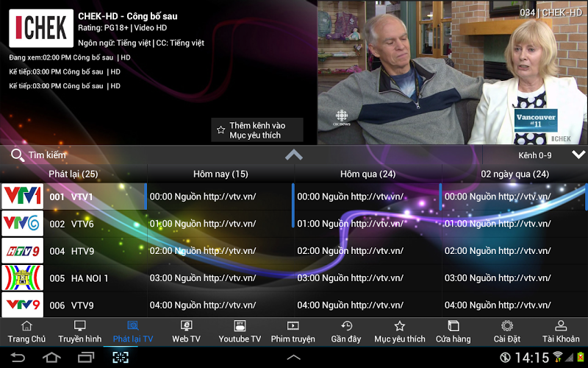The height and width of the screenshot is (368, 588).
Task: Open the Kênh 0-9 dropdown
Action: click(x=535, y=155)
